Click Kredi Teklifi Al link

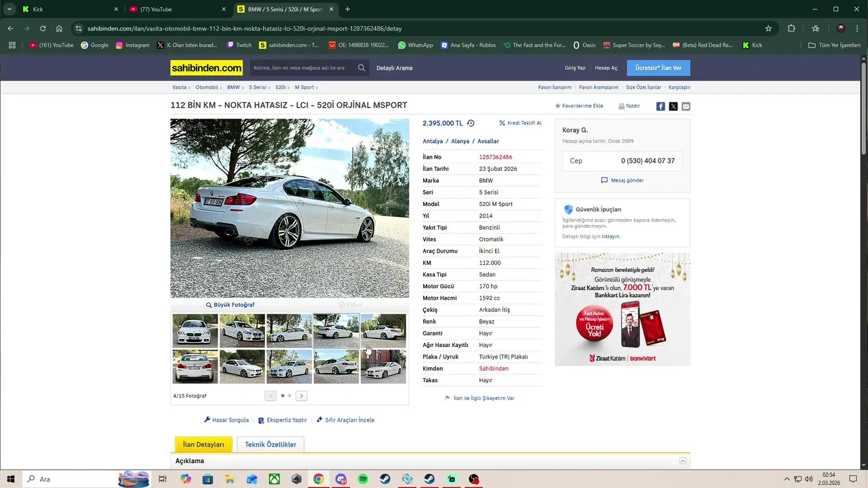click(520, 123)
